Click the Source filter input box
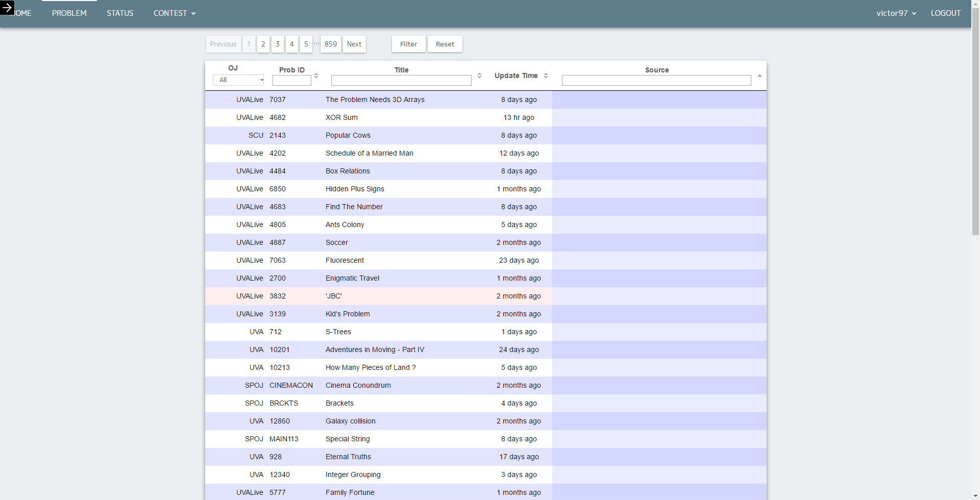This screenshot has height=500, width=980. (656, 81)
